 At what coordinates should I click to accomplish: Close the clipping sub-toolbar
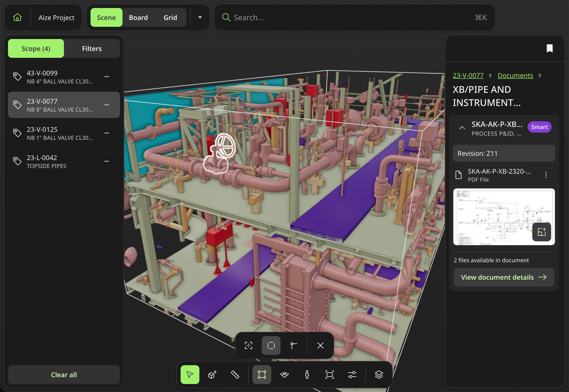[320, 345]
